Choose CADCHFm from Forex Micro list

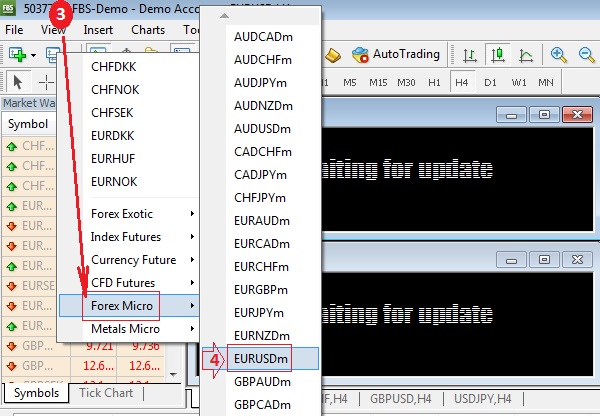[x=260, y=152]
